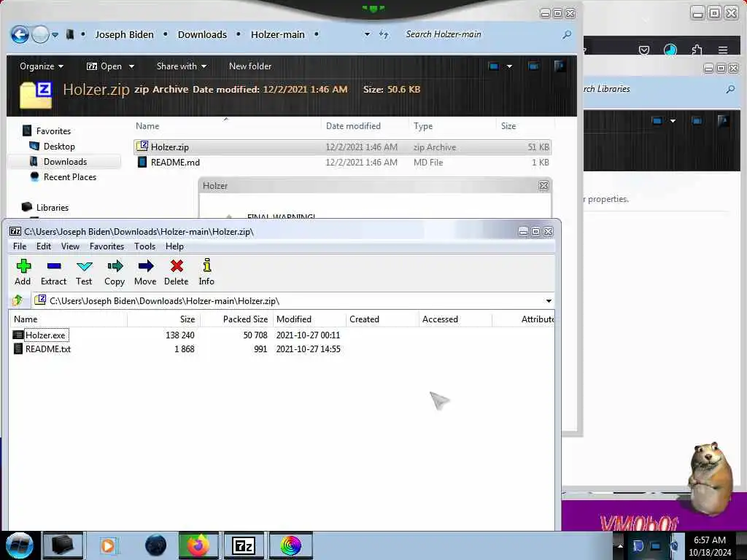
Task: Expand the 7-Zip address path dropdown
Action: (549, 301)
